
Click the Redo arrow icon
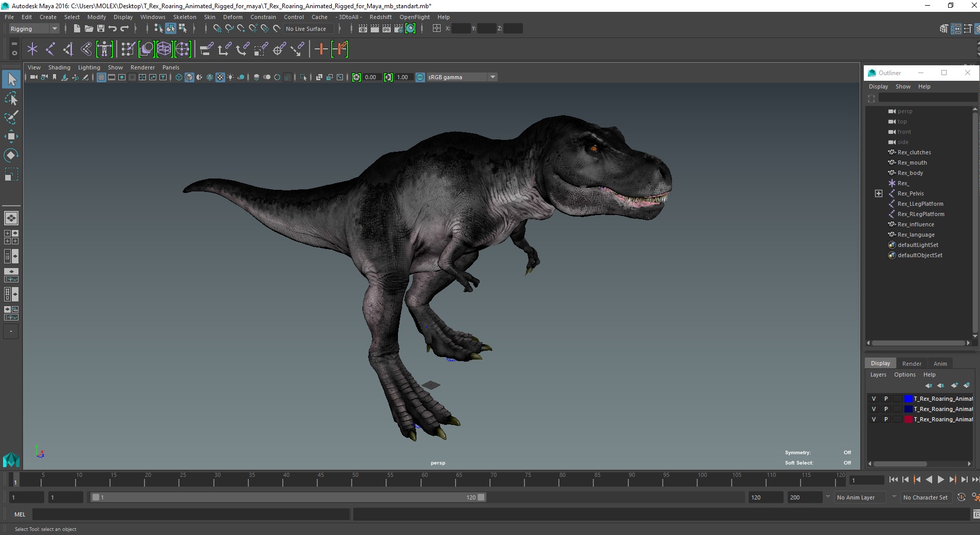(x=124, y=29)
